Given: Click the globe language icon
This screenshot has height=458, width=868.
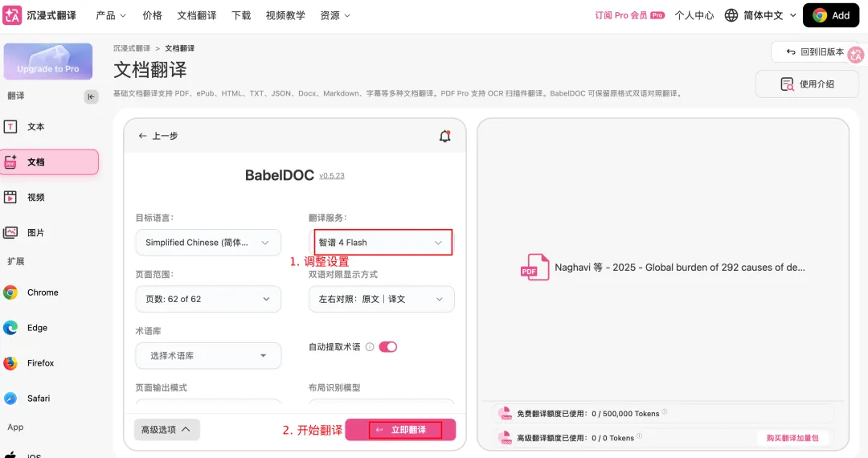Looking at the screenshot, I should tap(731, 15).
